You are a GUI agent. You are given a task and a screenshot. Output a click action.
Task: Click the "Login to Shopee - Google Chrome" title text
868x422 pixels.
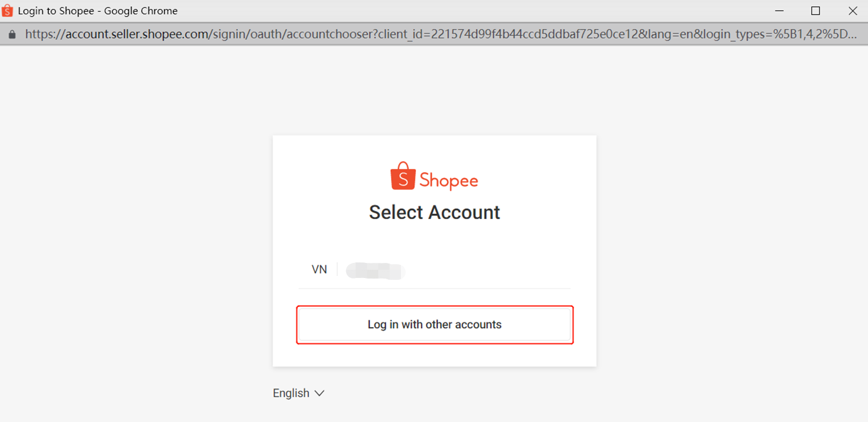[x=98, y=11]
